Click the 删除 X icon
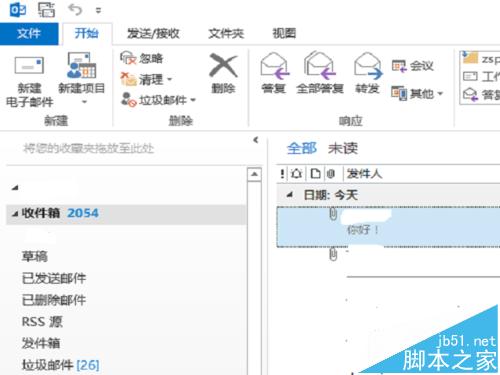The height and width of the screenshot is (375, 500). point(223,66)
